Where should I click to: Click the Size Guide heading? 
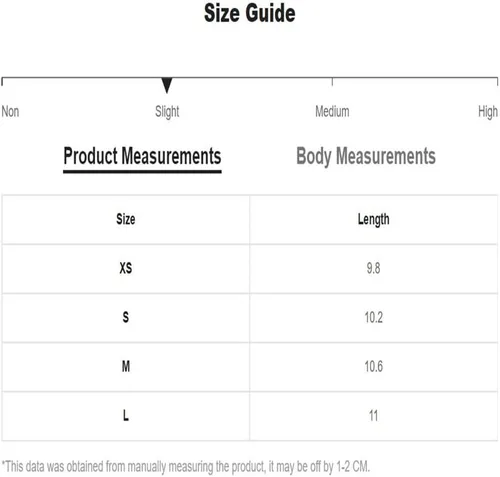(x=250, y=13)
